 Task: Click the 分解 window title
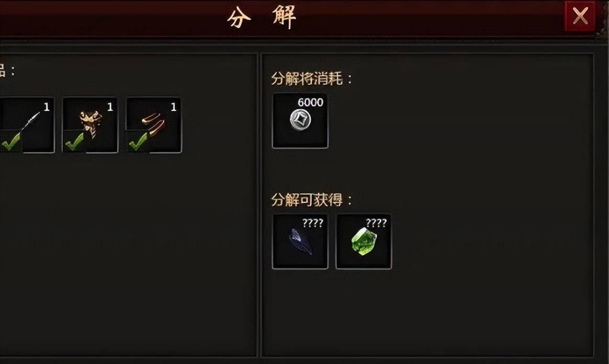point(262,17)
